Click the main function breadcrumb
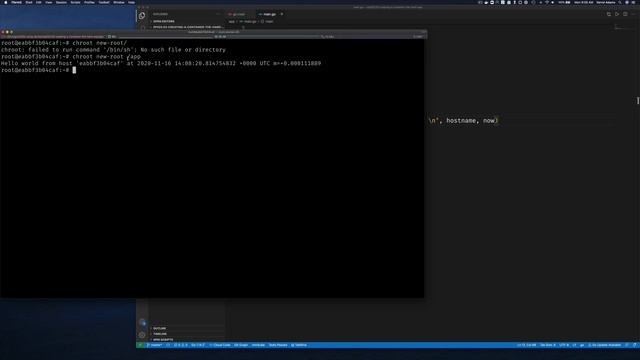Image resolution: width=640 pixels, height=360 pixels. point(267,22)
